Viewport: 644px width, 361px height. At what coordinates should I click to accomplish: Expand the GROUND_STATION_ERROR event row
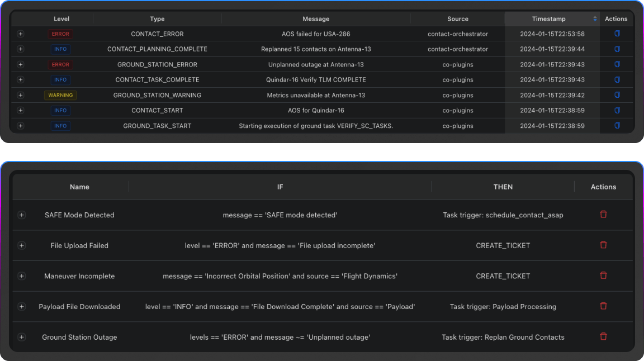click(x=21, y=64)
